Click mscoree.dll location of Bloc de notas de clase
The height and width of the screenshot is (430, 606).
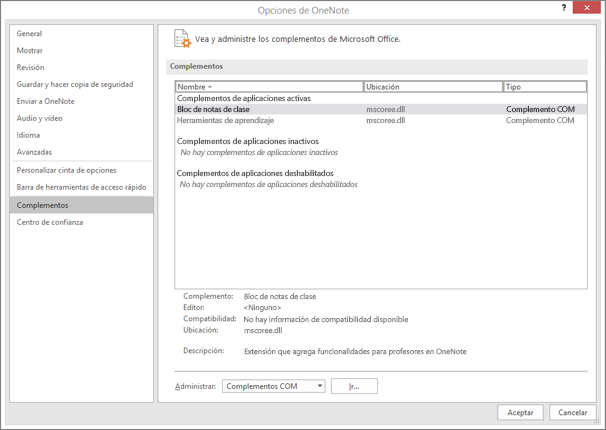(386, 109)
